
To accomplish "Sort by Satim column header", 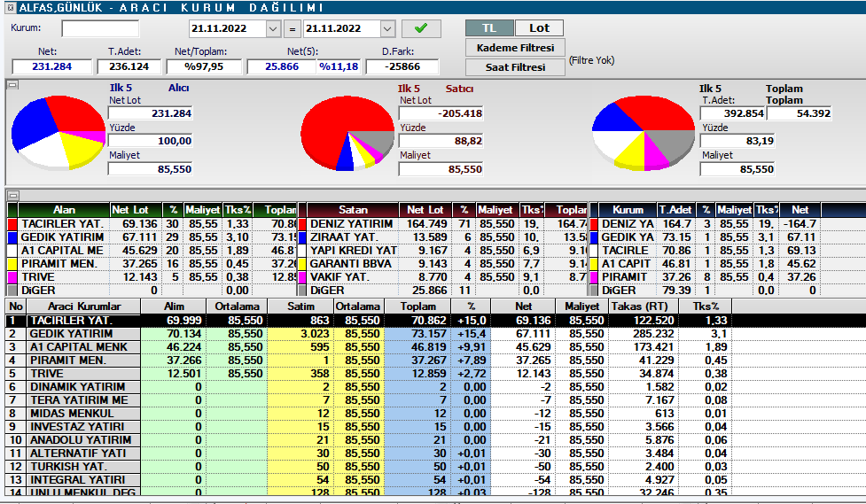I will point(300,306).
